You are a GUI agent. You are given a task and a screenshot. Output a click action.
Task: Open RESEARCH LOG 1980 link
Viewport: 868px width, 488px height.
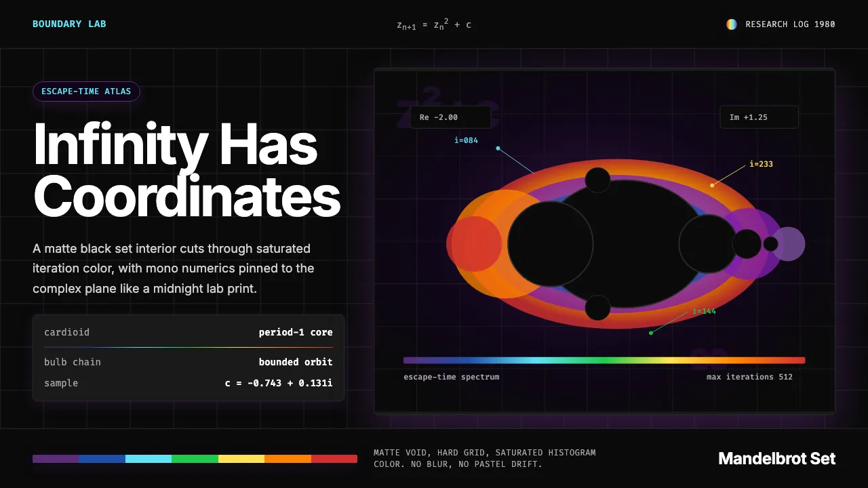point(790,24)
